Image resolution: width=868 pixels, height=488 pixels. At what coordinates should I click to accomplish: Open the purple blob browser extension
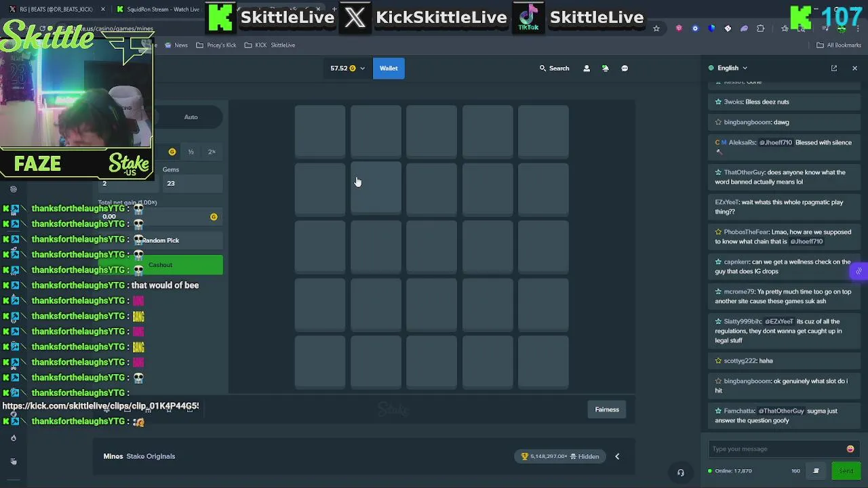(x=744, y=28)
